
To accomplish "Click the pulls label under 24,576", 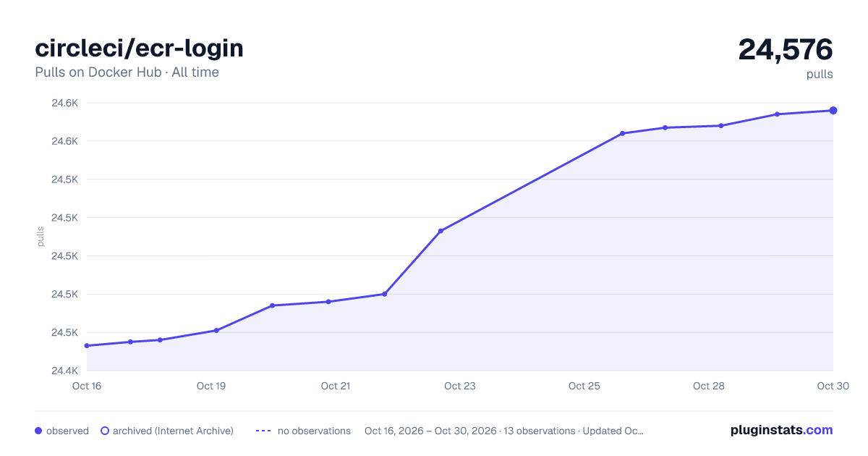I will pos(820,74).
